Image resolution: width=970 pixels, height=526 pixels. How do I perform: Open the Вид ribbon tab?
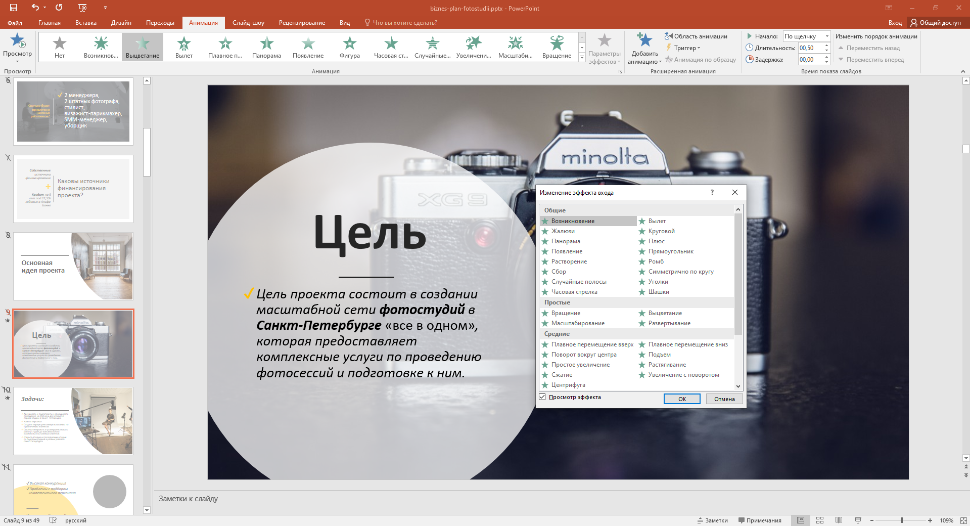[x=345, y=23]
